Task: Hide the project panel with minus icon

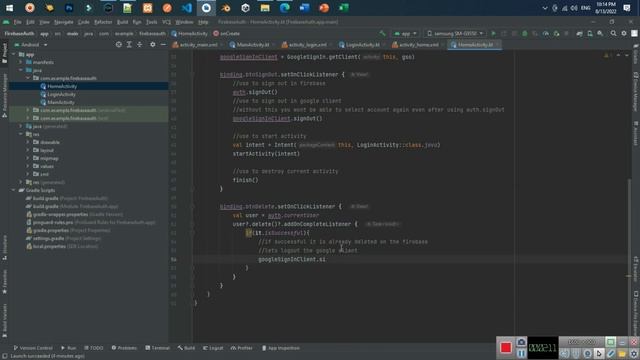Action: (x=163, y=44)
